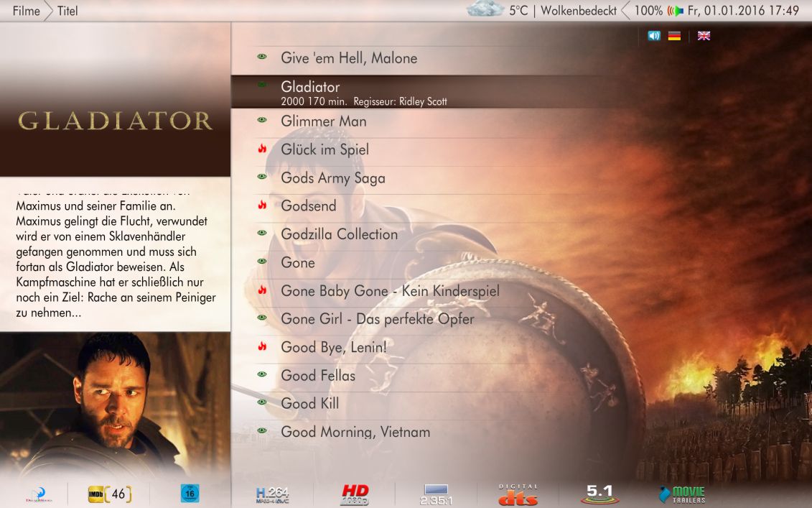Click flame icon beside Gone Baby Gone
This screenshot has height=508, width=812.
pos(262,290)
